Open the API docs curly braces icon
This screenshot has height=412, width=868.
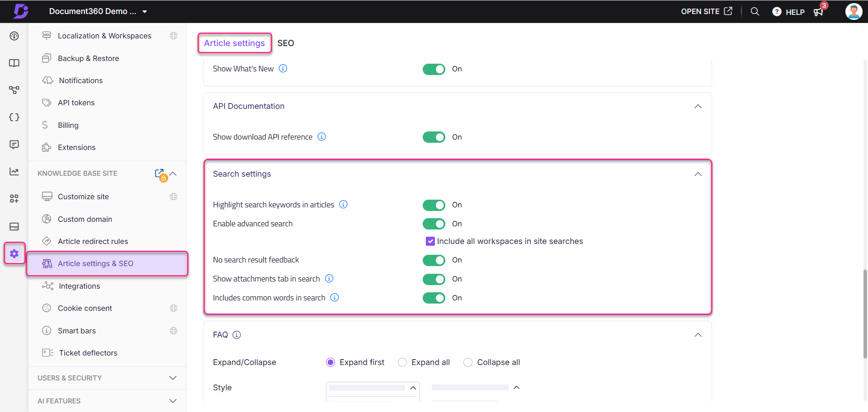tap(14, 117)
